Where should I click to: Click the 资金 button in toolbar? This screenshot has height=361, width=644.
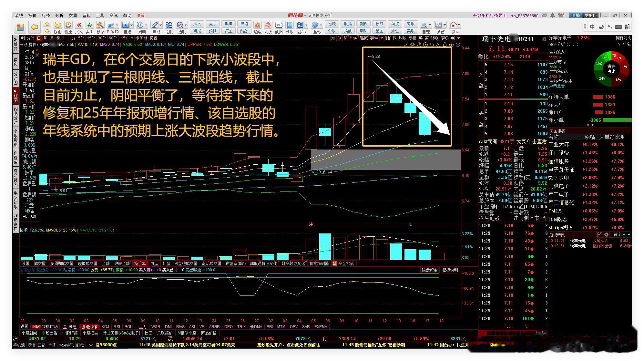229,31
